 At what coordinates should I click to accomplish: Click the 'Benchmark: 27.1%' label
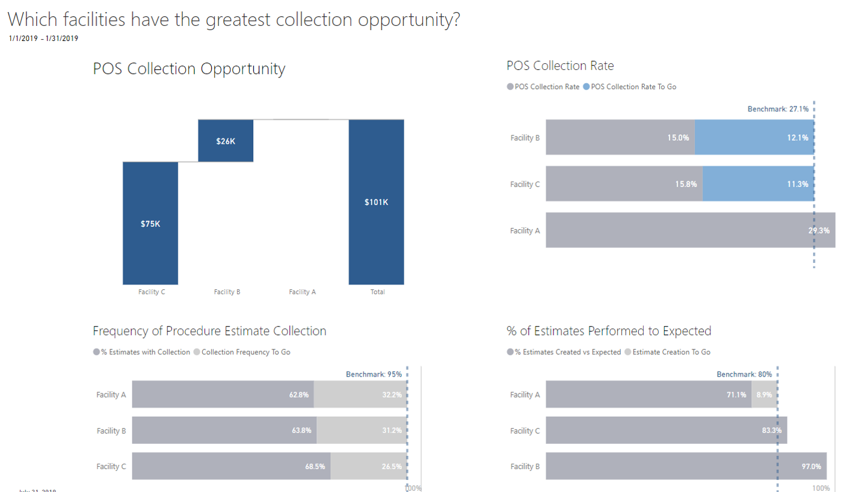pyautogui.click(x=778, y=109)
